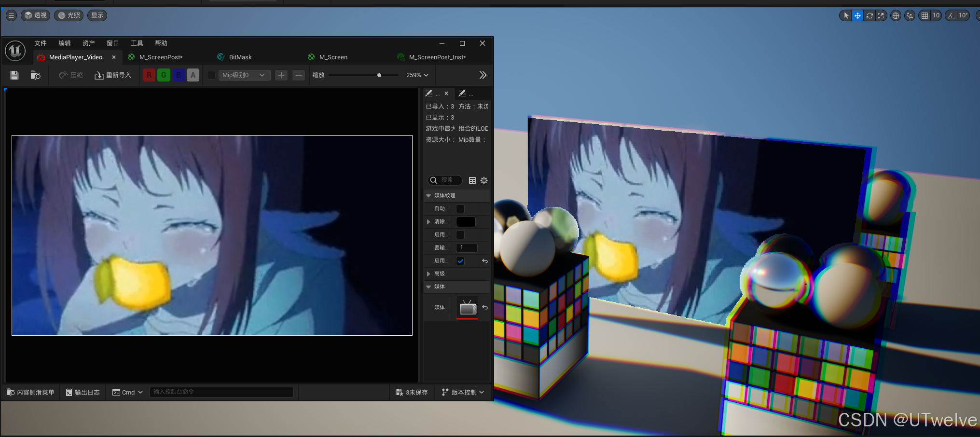This screenshot has height=437, width=980.
Task: Open the 光照 lit view mode menu
Action: tap(69, 15)
